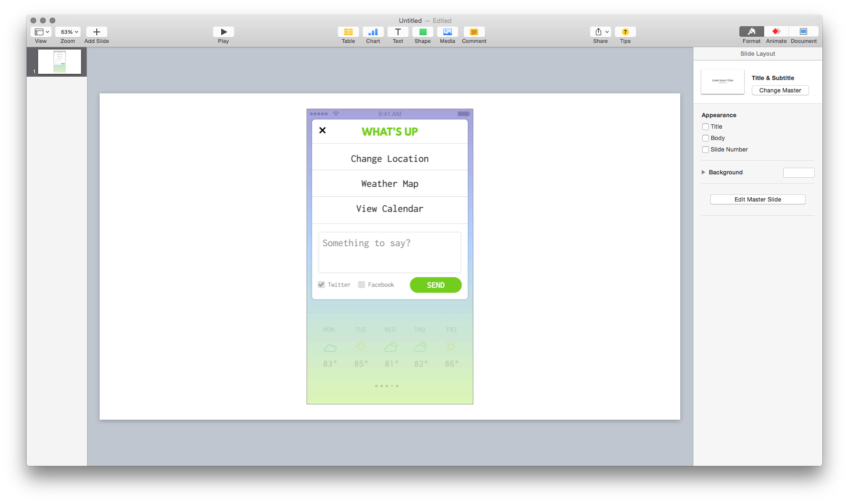Open the View options menu

tap(41, 32)
